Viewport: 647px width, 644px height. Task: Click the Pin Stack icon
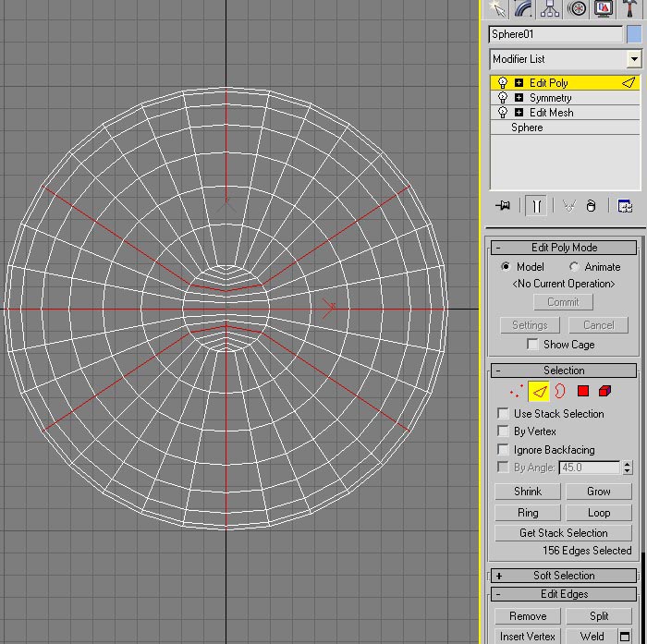coord(503,205)
